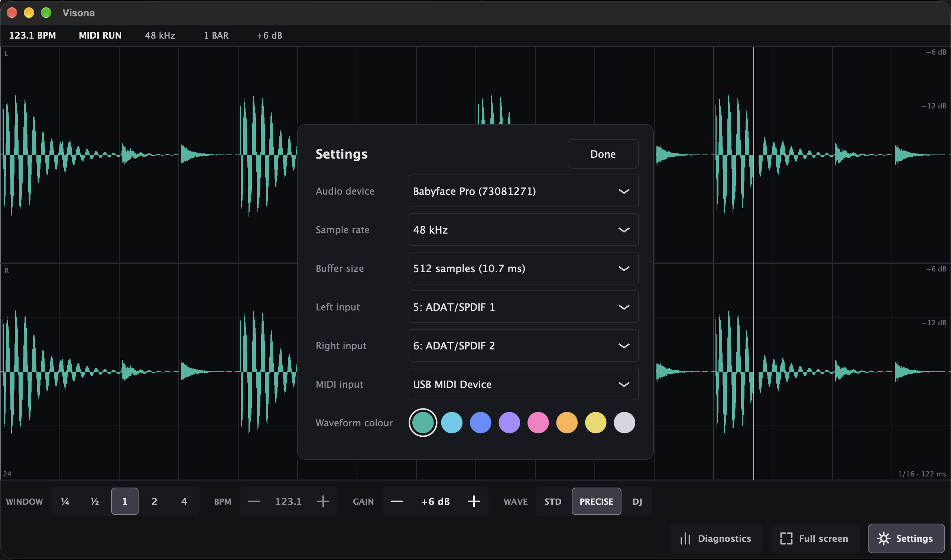Select the 1 bar window
951x560 pixels.
(x=124, y=501)
